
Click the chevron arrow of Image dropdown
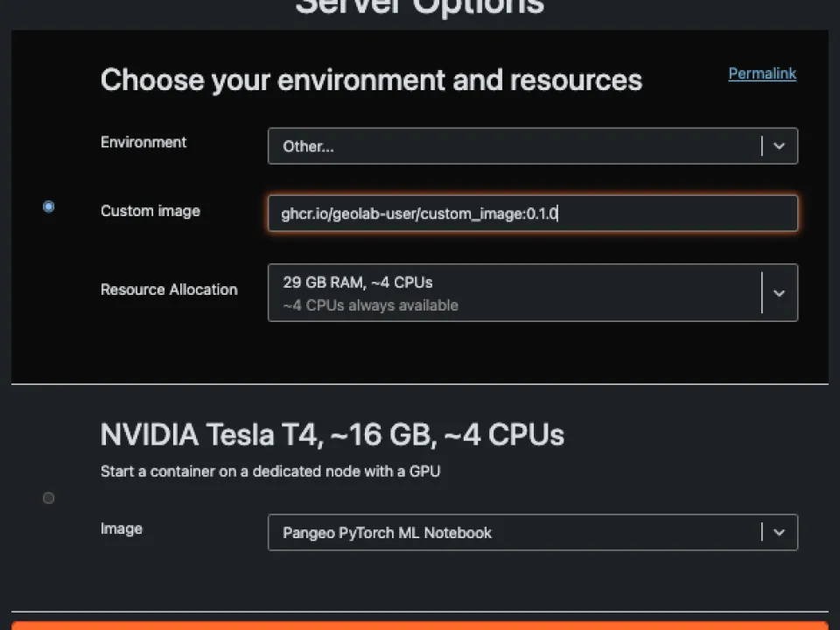click(780, 533)
